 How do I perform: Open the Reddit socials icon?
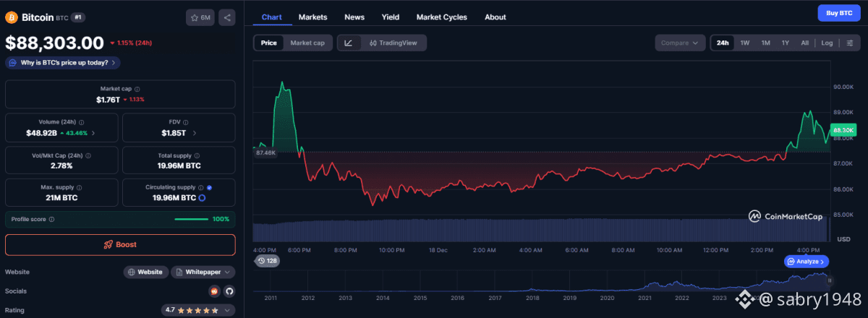[x=214, y=291]
